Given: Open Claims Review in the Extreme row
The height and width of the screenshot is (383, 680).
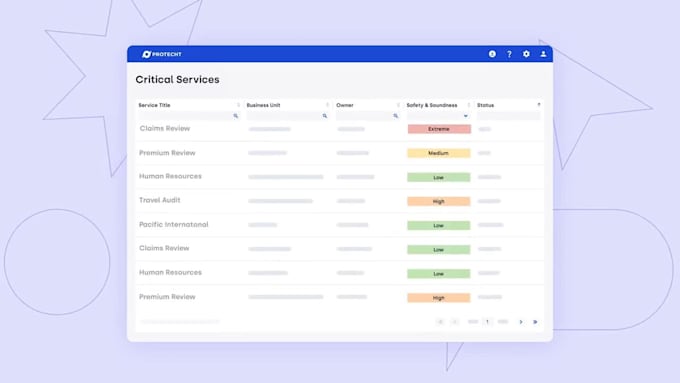Looking at the screenshot, I should point(165,128).
